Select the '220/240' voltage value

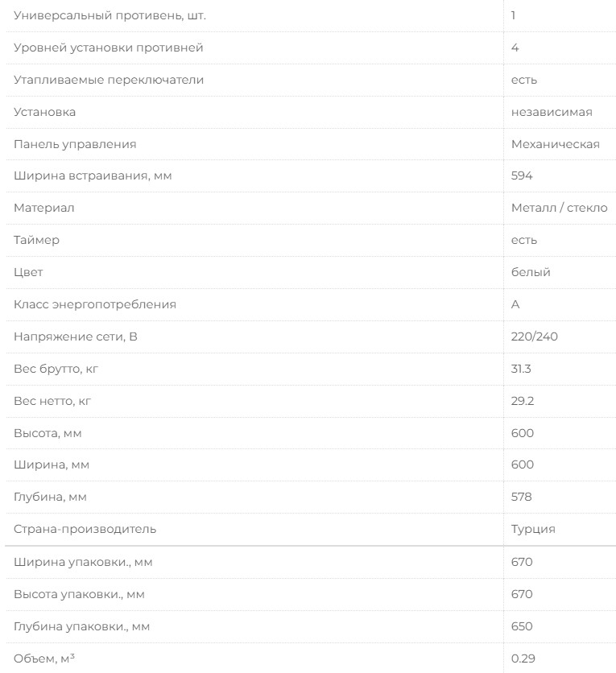click(x=534, y=337)
